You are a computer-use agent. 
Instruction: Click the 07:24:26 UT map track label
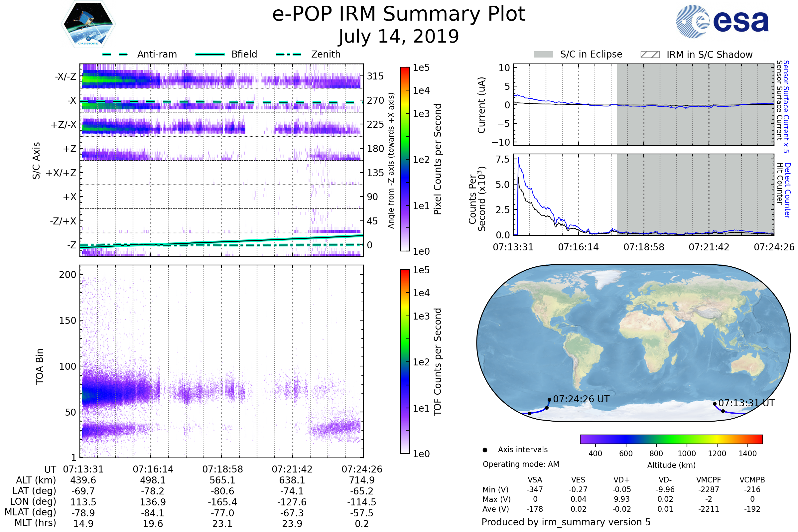(x=581, y=399)
